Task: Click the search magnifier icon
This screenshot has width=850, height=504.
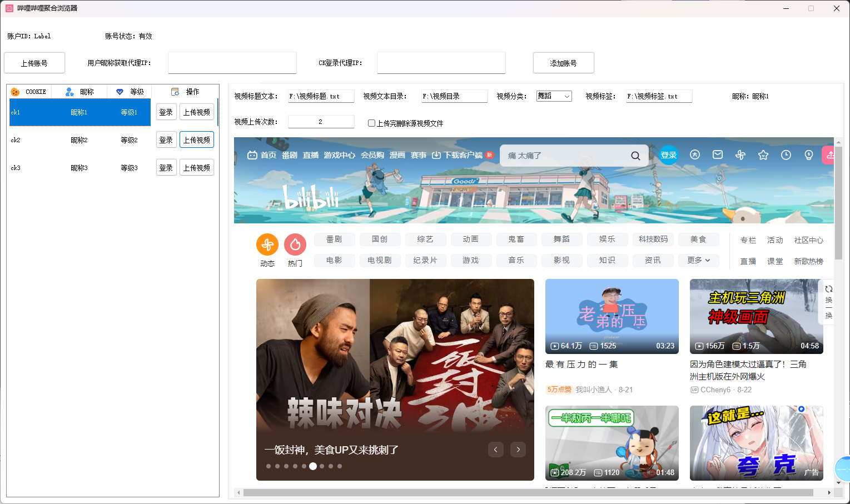Action: 635,156
